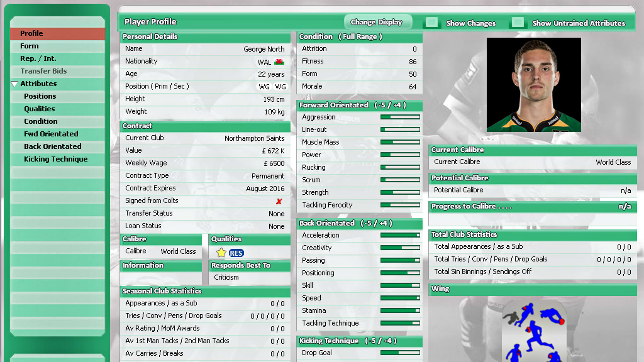
Task: Click the Progress to Calibre header
Action: [533, 206]
